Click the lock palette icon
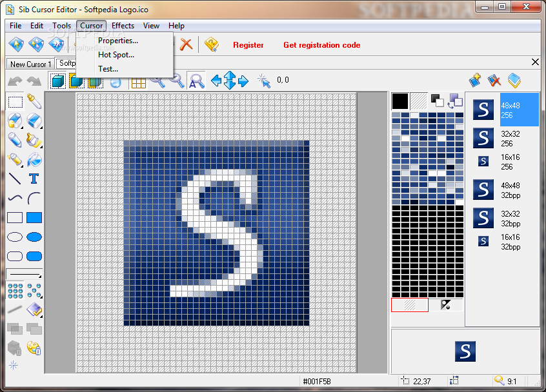 pyautogui.click(x=34, y=348)
